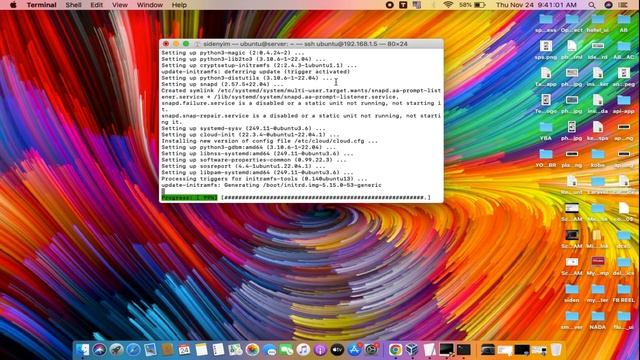Open the Help menu

179,5
